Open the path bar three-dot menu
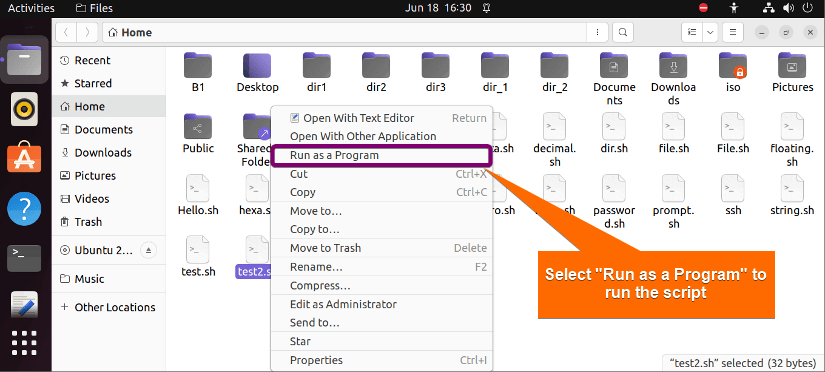825x372 pixels. [597, 32]
